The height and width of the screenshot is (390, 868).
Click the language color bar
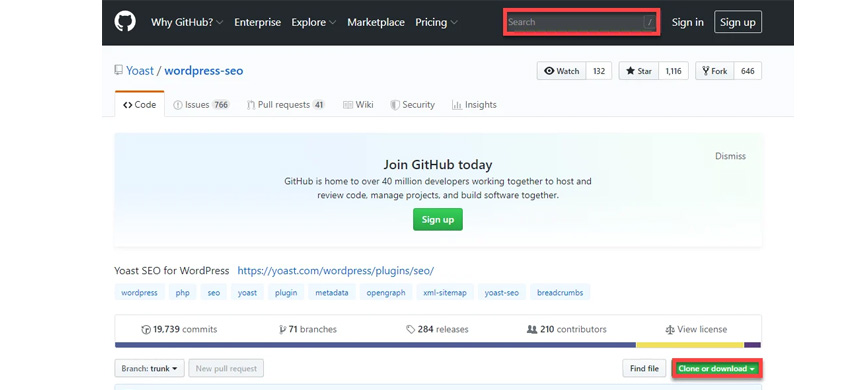437,345
